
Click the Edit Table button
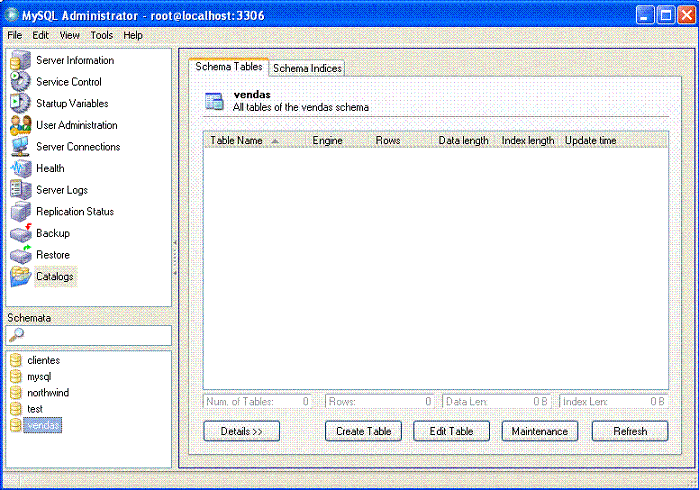[x=451, y=431]
